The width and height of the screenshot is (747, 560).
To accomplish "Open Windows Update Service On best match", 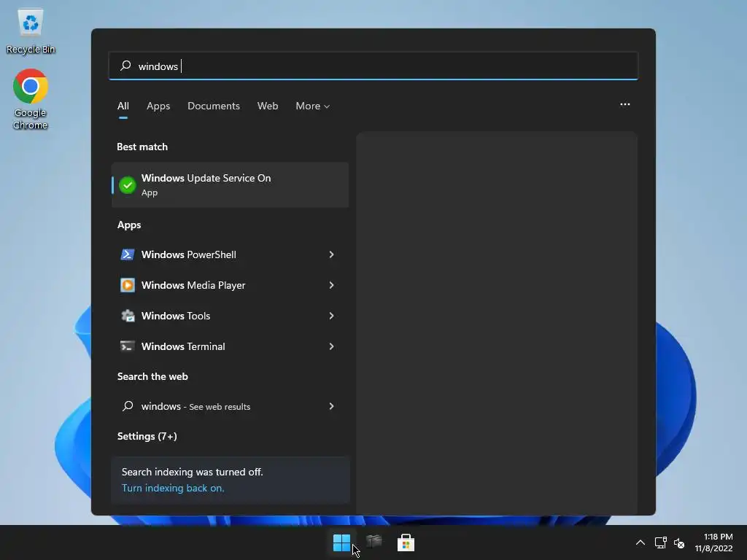I will coord(230,184).
